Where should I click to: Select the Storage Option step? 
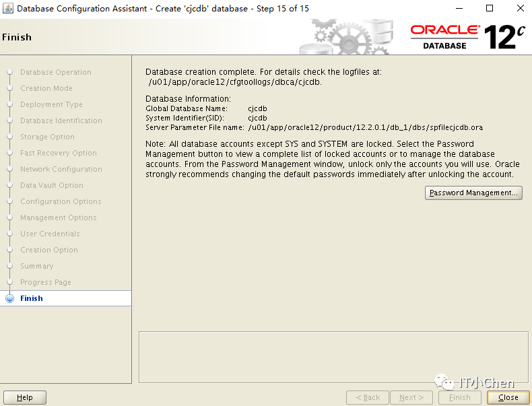click(x=47, y=137)
